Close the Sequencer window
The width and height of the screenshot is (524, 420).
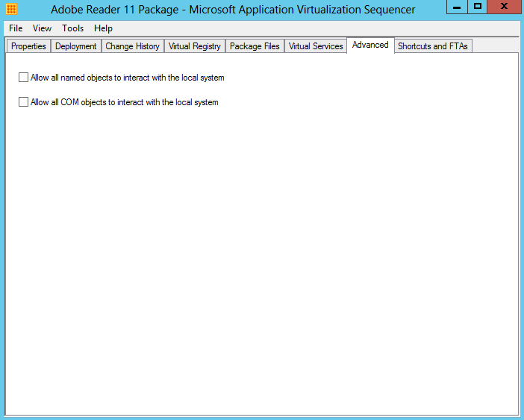[504, 7]
